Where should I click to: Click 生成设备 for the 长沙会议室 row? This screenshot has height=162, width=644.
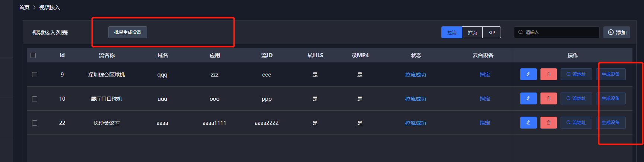(610, 123)
